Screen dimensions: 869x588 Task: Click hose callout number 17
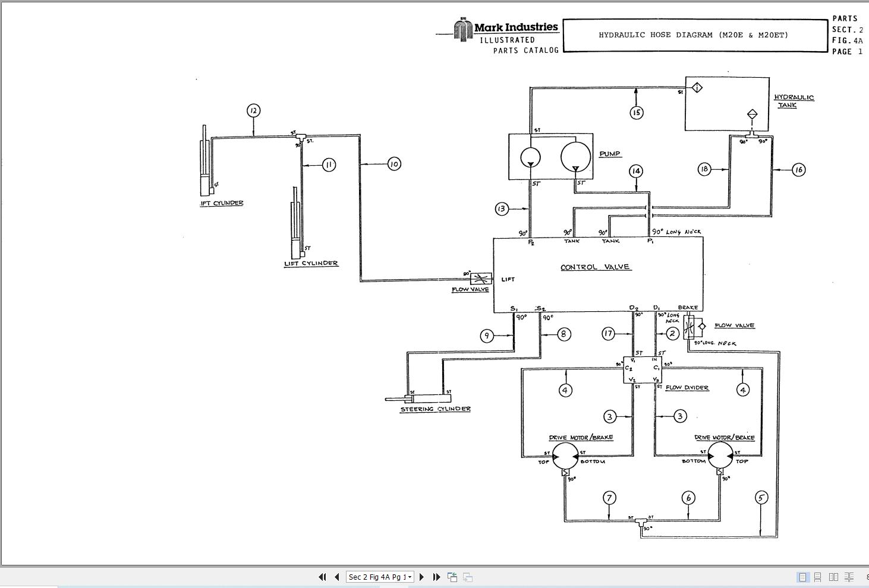[608, 334]
